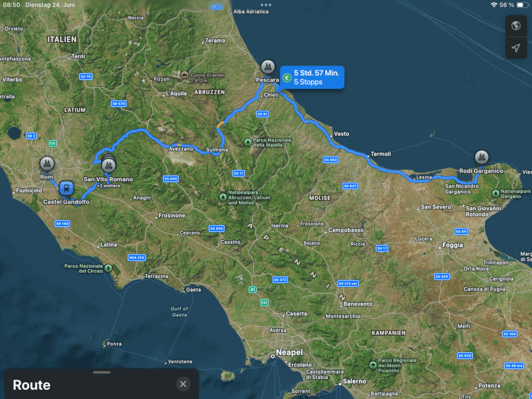Select Nationalpark Gargano park icon

[494, 193]
